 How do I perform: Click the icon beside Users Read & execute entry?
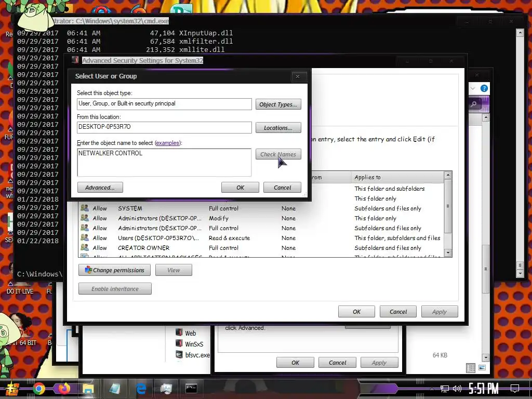(85, 237)
